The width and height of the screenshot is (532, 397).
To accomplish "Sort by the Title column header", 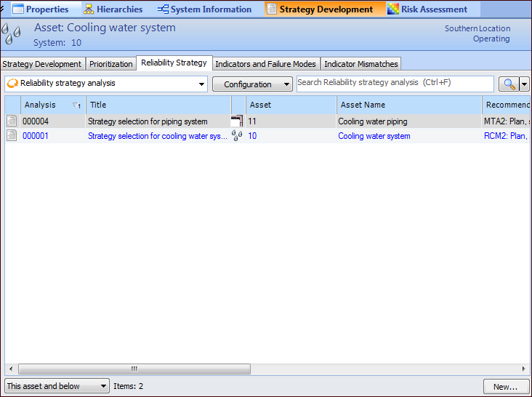I will 158,105.
